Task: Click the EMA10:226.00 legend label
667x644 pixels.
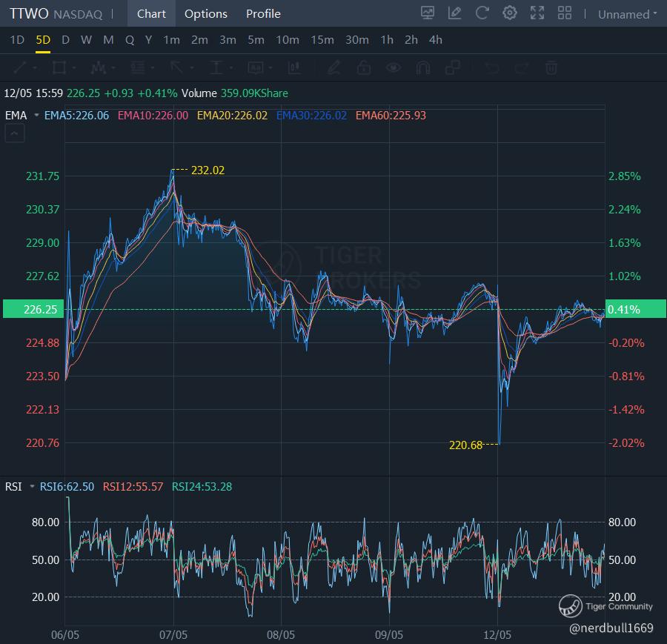Action: 153,116
